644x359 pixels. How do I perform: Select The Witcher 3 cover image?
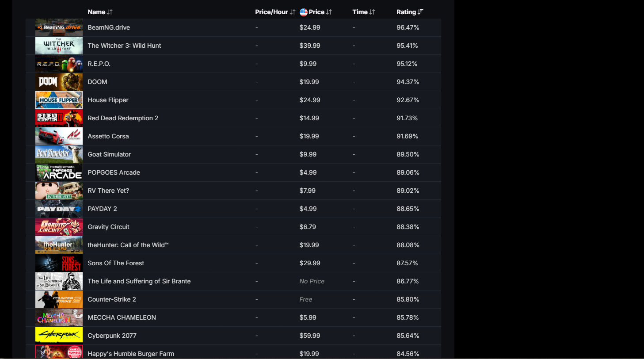[x=59, y=46]
